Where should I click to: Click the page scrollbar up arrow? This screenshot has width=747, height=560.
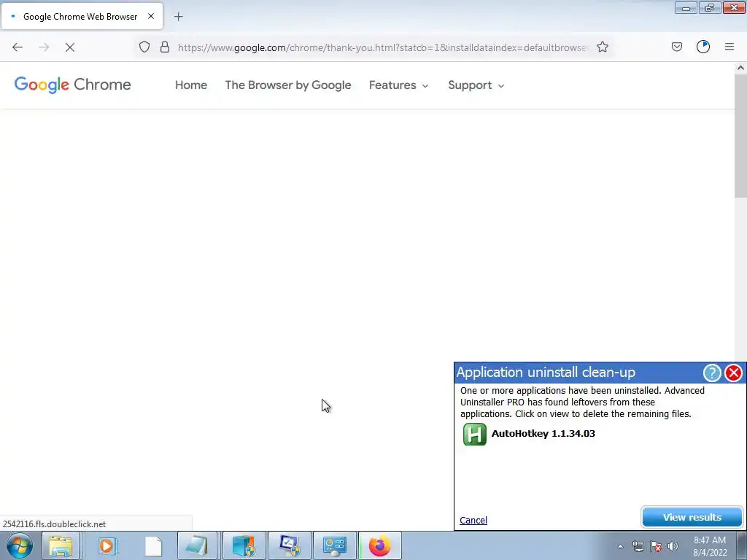pos(740,68)
